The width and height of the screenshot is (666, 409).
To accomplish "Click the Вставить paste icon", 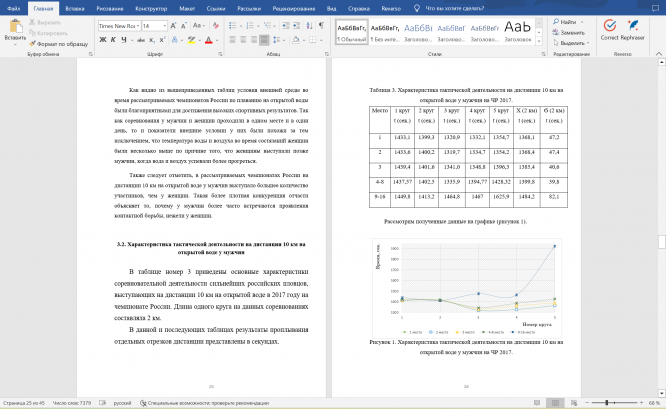I will [x=15, y=28].
